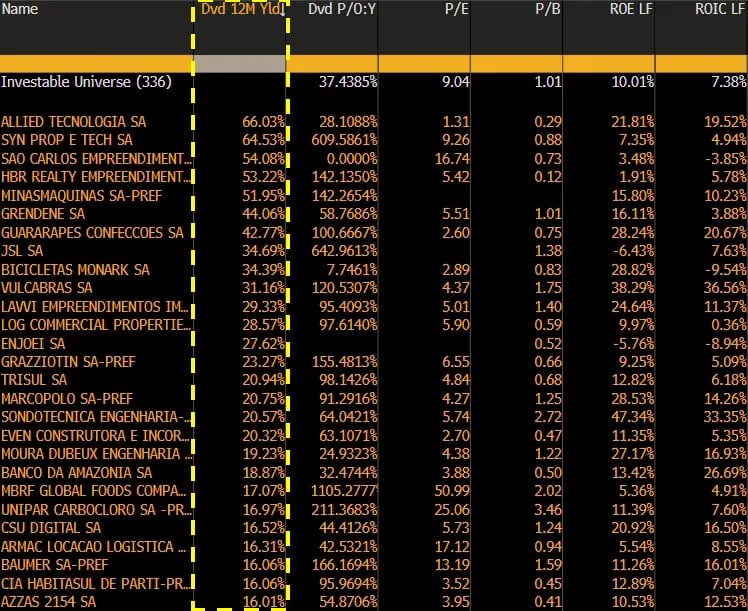The height and width of the screenshot is (611, 748).
Task: Click Unipar Carbocloro P/B value 3.46
Action: [x=548, y=509]
